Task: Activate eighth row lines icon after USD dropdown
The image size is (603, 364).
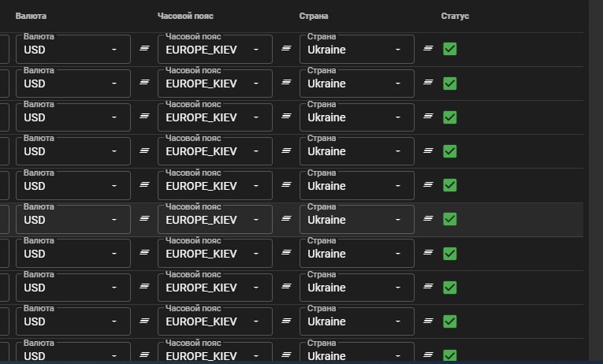Action: tap(144, 286)
